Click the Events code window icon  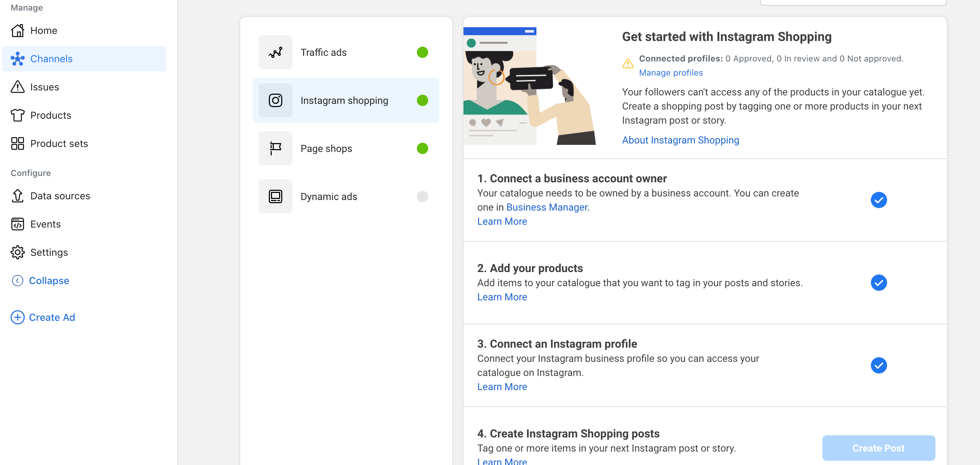click(x=18, y=224)
